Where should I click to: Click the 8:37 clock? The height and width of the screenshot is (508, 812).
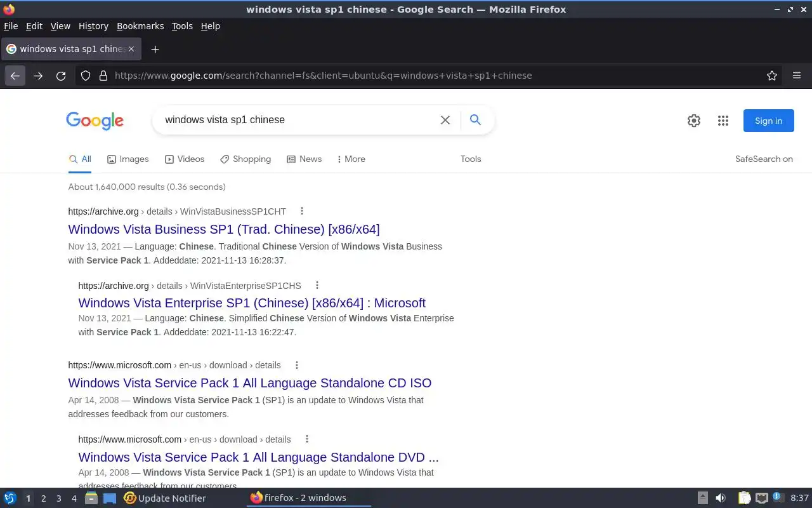pos(799,498)
